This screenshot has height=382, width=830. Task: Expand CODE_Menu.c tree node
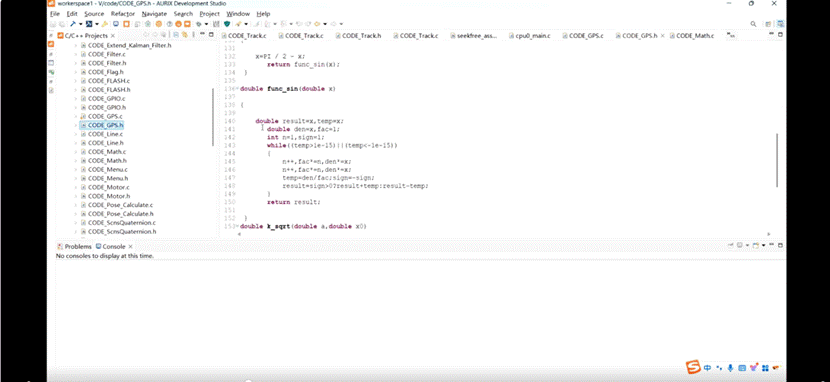pos(75,170)
